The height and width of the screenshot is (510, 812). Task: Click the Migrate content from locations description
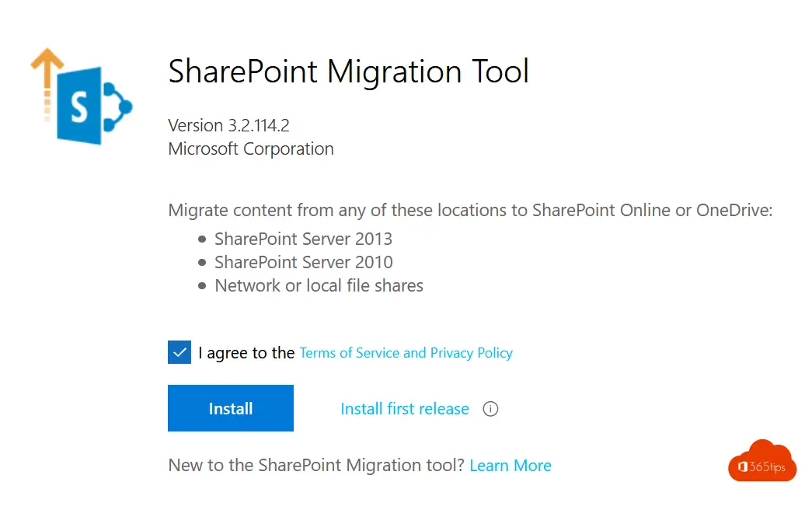[x=470, y=210]
